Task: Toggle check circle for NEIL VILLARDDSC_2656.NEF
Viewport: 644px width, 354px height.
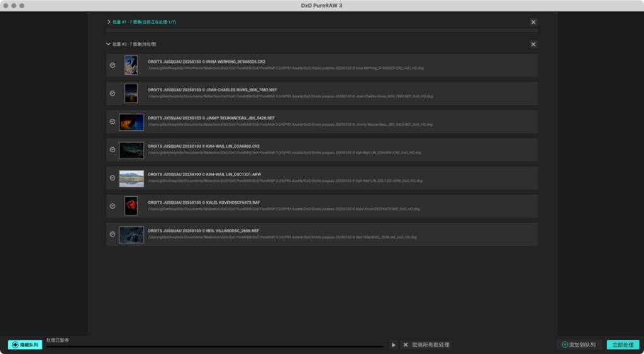Action: click(113, 234)
